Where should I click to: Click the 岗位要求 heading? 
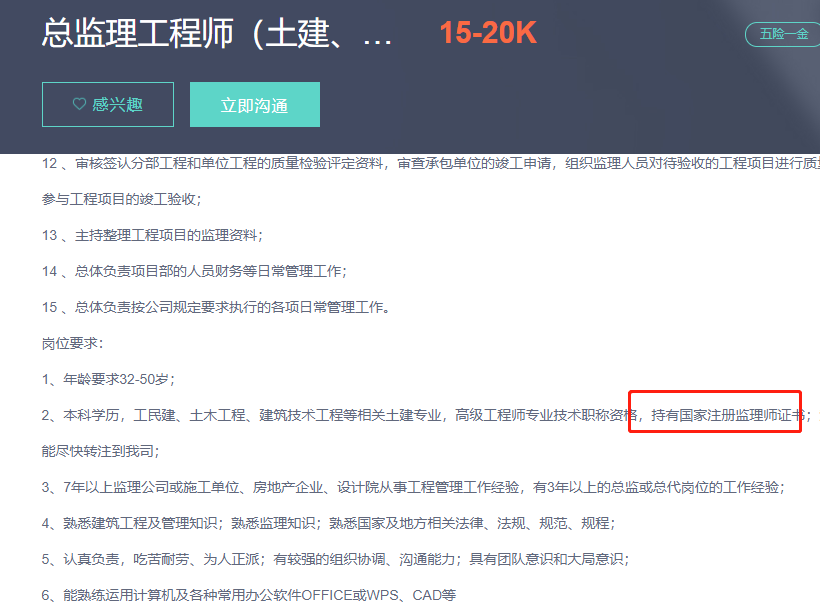click(72, 343)
